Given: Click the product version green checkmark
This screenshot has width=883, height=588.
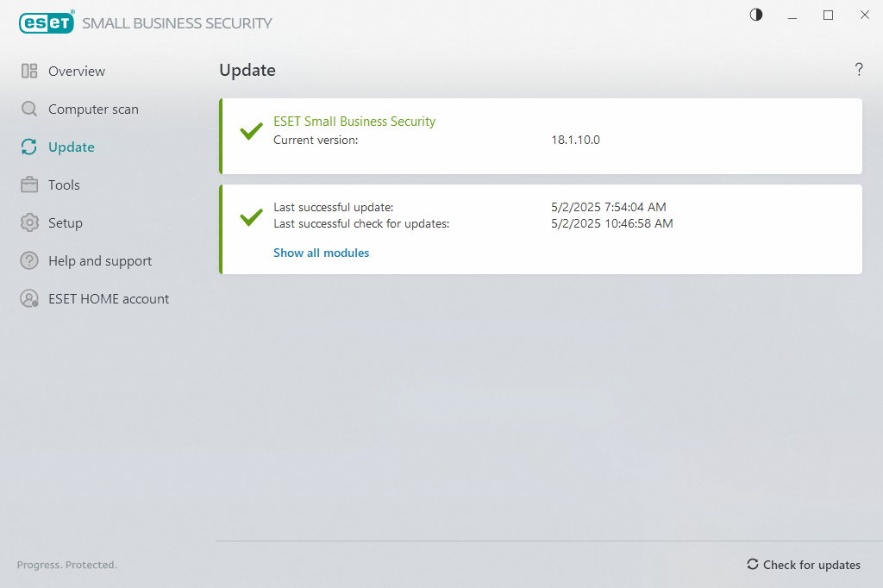Looking at the screenshot, I should [x=251, y=132].
